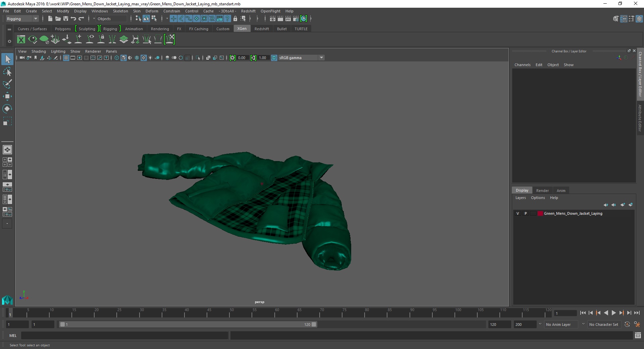Click the XGen preview eye icon
Viewport: 644px width, 349px height.
(x=33, y=40)
